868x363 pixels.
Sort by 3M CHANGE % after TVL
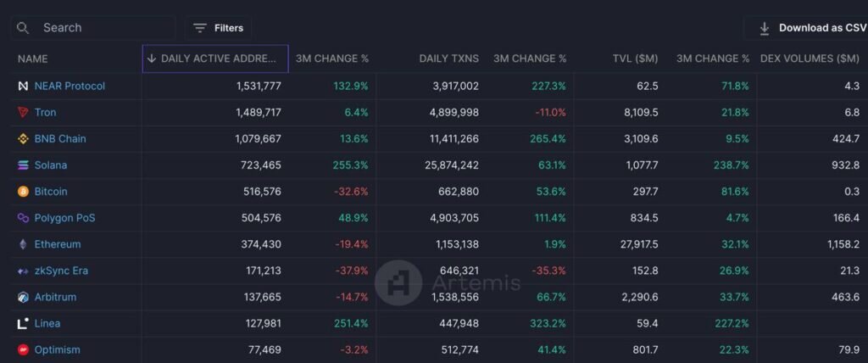[712, 59]
